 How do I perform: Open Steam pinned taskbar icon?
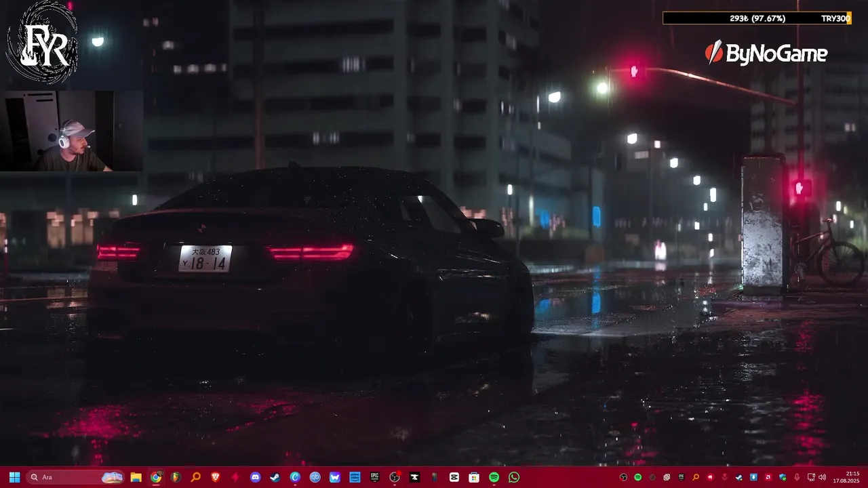pyautogui.click(x=275, y=477)
